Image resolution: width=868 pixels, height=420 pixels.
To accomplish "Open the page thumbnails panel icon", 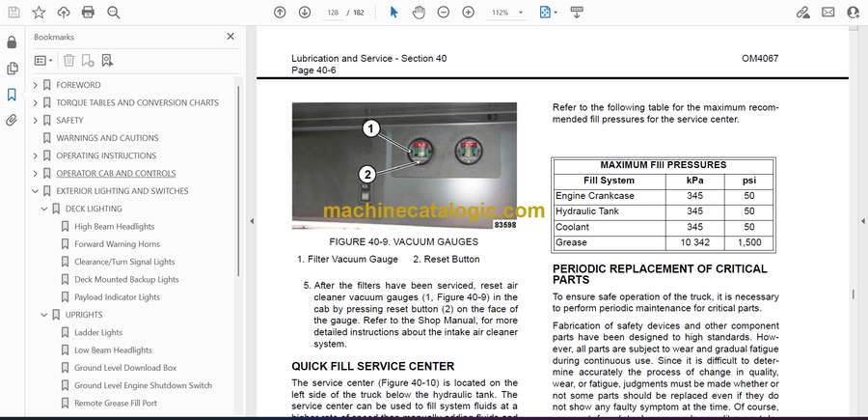I will (12, 69).
